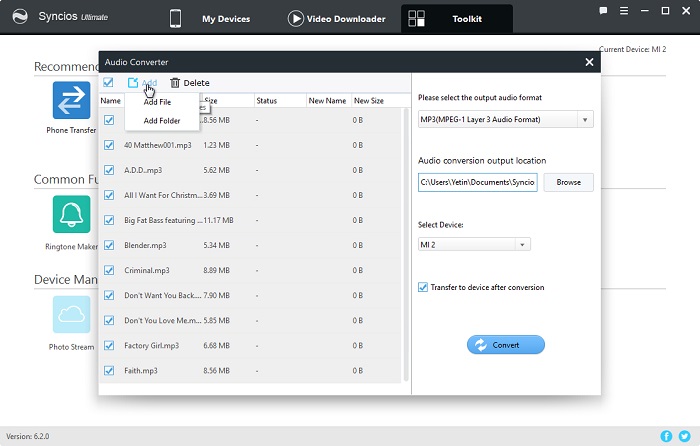Click the file list vertical scrollbar
Screen dimensions: 700x446
[406, 244]
